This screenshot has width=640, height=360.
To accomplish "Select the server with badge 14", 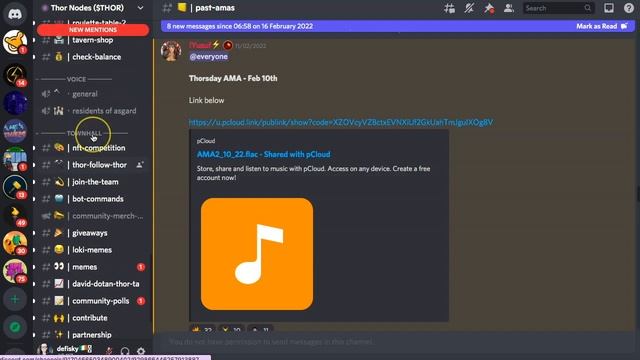I will pos(15,76).
